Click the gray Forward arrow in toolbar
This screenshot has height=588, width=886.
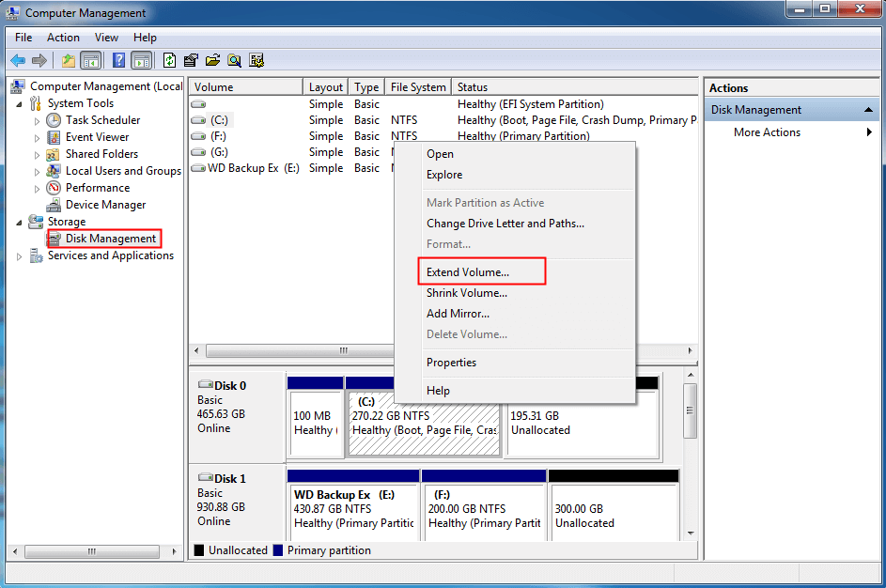click(x=39, y=60)
